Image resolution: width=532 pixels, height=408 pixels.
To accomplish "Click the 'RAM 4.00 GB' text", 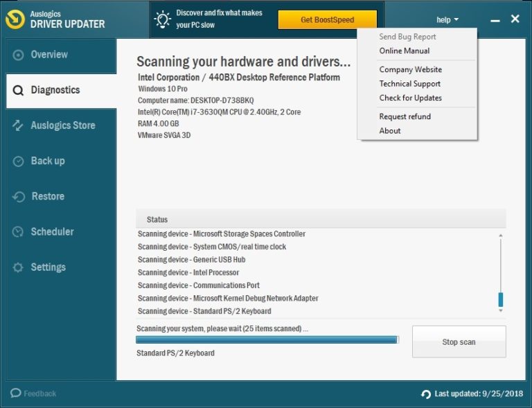I will click(158, 124).
